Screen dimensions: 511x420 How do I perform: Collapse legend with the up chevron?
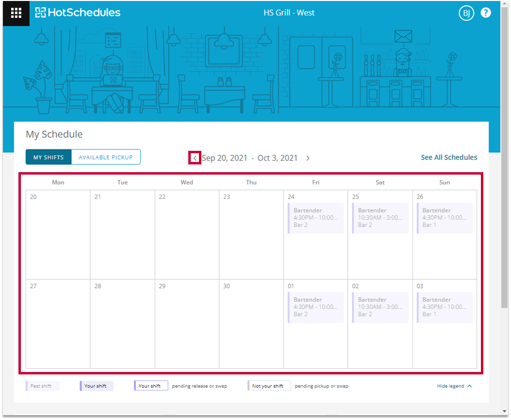(x=469, y=386)
